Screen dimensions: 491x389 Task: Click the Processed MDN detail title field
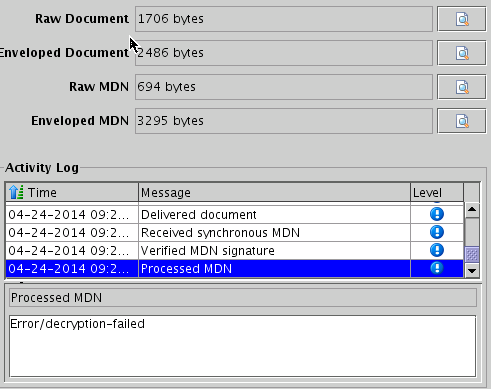243,298
